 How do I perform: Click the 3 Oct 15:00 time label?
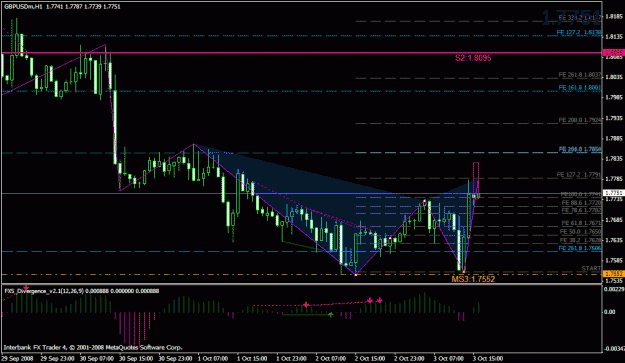(x=488, y=358)
